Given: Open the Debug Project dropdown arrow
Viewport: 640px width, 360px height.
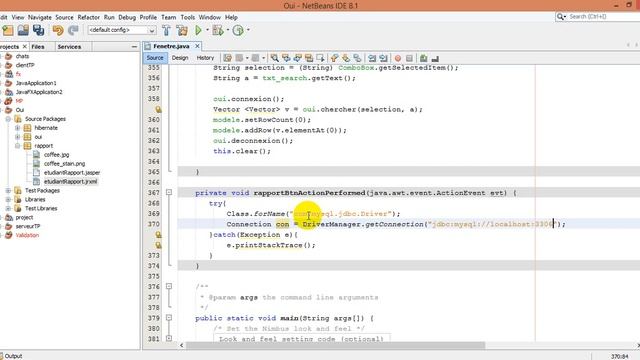Looking at the screenshot, I should (227, 30).
